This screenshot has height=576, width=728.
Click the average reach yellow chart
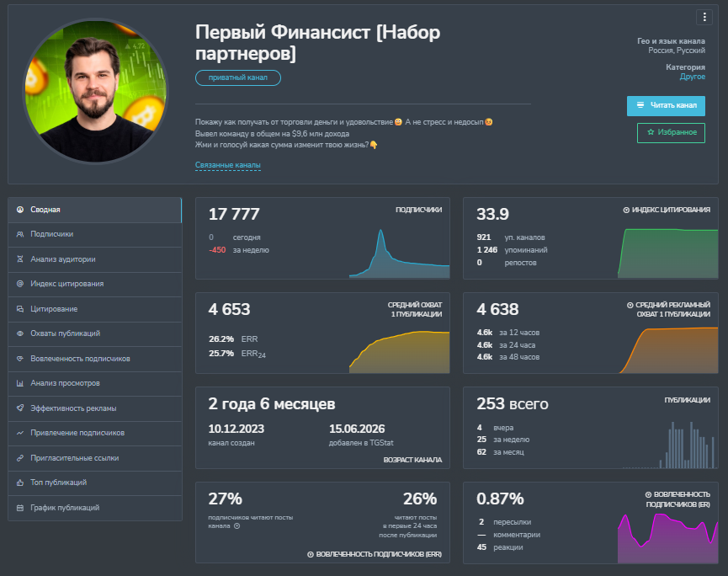[x=399, y=352]
